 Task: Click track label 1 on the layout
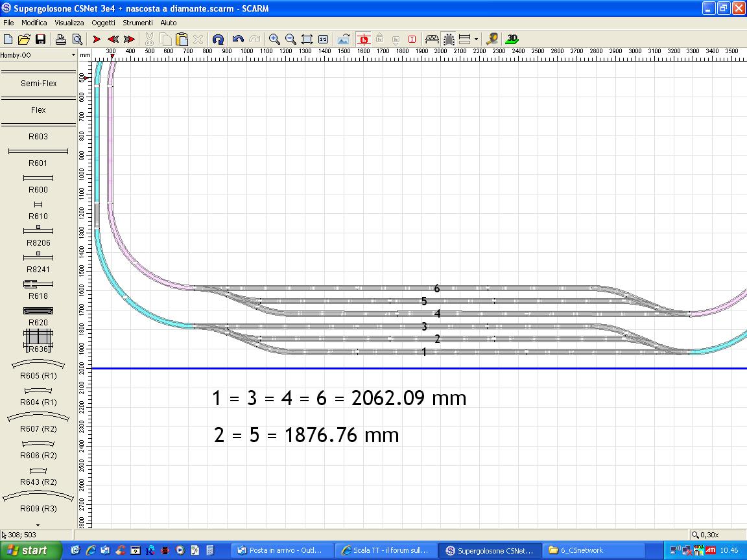(x=424, y=353)
